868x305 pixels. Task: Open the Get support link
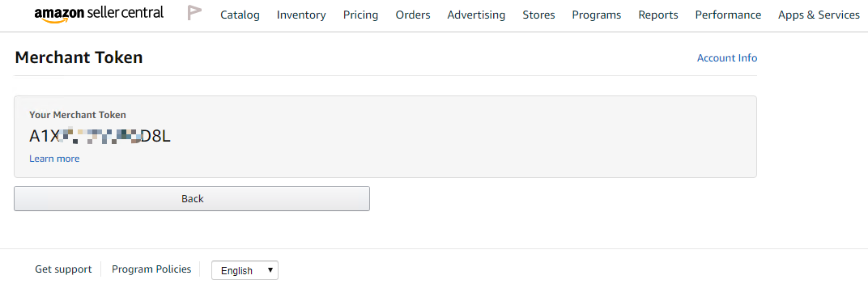pos(63,269)
